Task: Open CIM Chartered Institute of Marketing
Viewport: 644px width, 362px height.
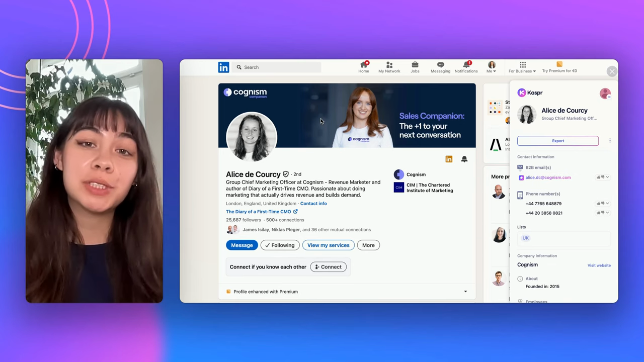Action: click(424, 188)
